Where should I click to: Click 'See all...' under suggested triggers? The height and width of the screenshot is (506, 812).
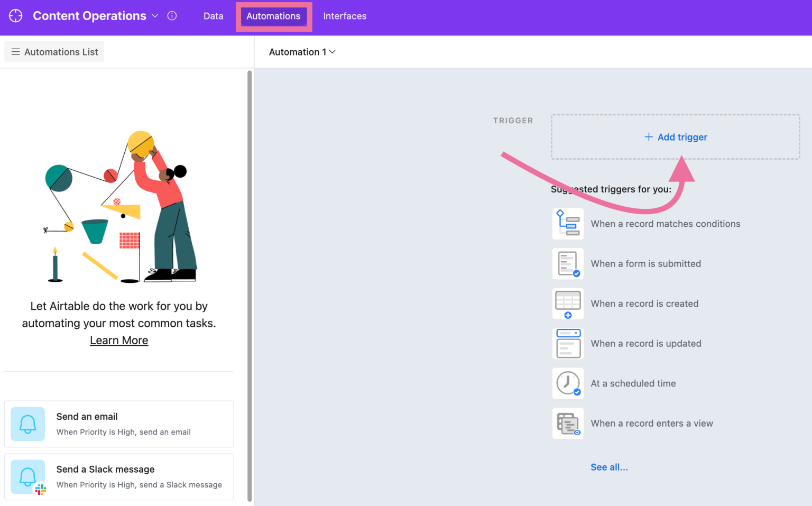[609, 467]
